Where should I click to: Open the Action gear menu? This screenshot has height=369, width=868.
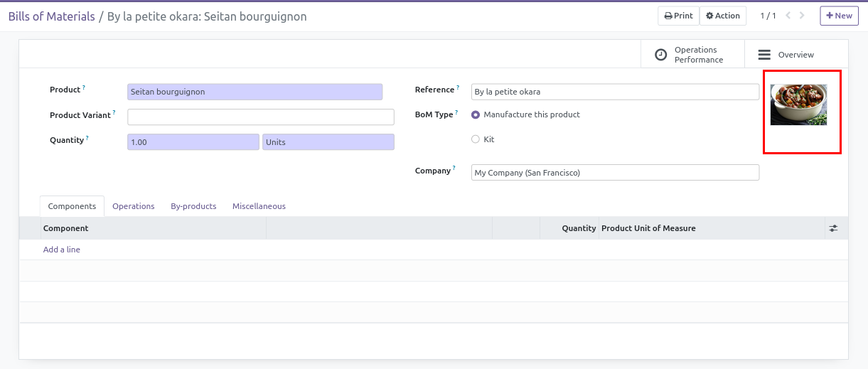pyautogui.click(x=722, y=16)
